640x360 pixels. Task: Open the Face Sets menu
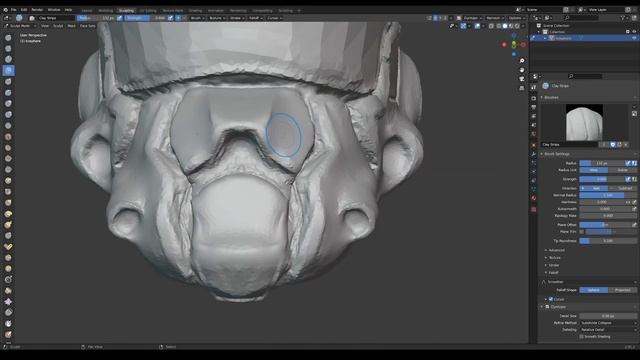point(87,26)
